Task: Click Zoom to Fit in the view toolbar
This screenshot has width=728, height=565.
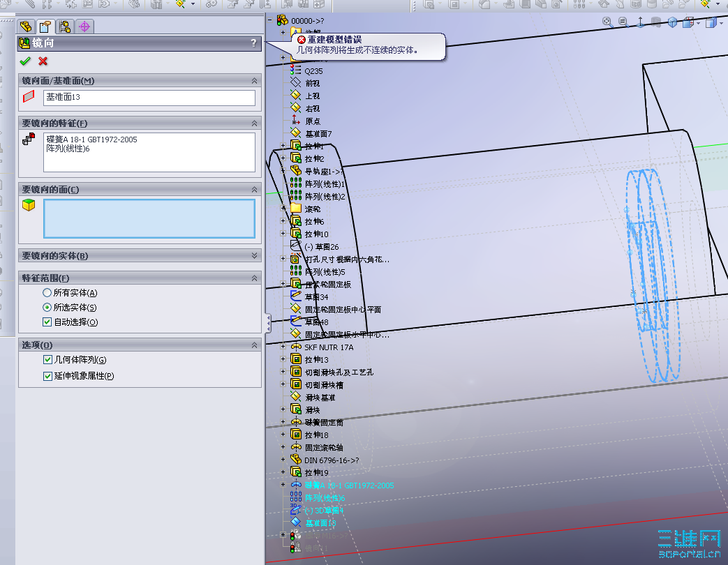Action: [x=607, y=22]
